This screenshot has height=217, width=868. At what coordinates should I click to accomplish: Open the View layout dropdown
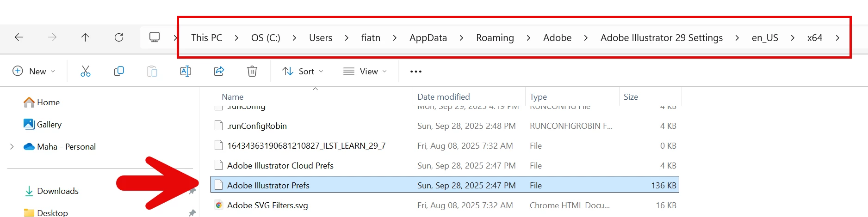(365, 71)
